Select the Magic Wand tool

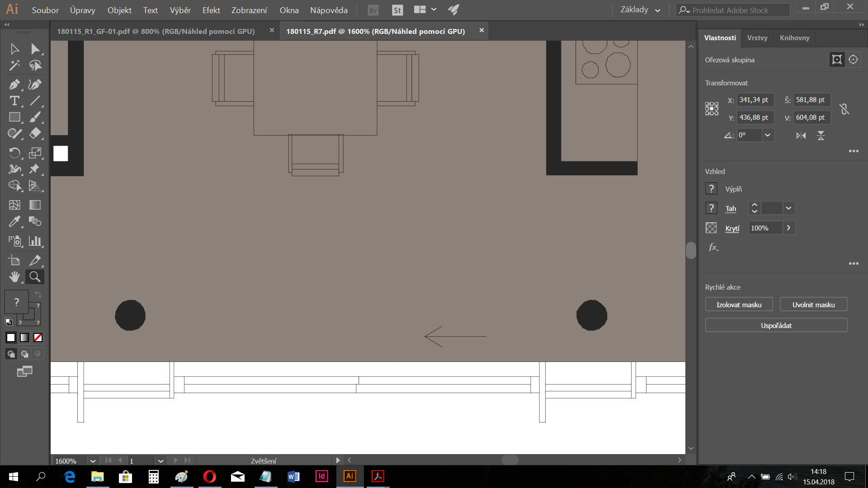[x=14, y=66]
